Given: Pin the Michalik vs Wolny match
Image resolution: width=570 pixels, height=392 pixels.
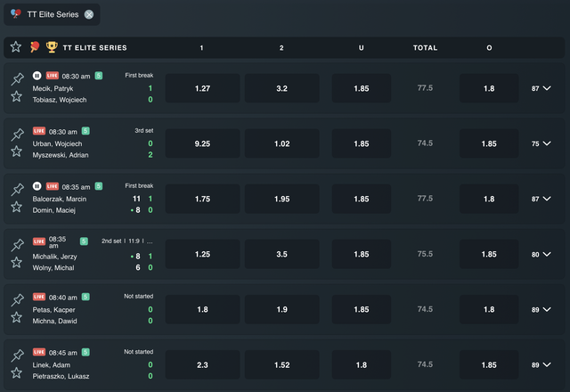Looking at the screenshot, I should click(x=17, y=245).
